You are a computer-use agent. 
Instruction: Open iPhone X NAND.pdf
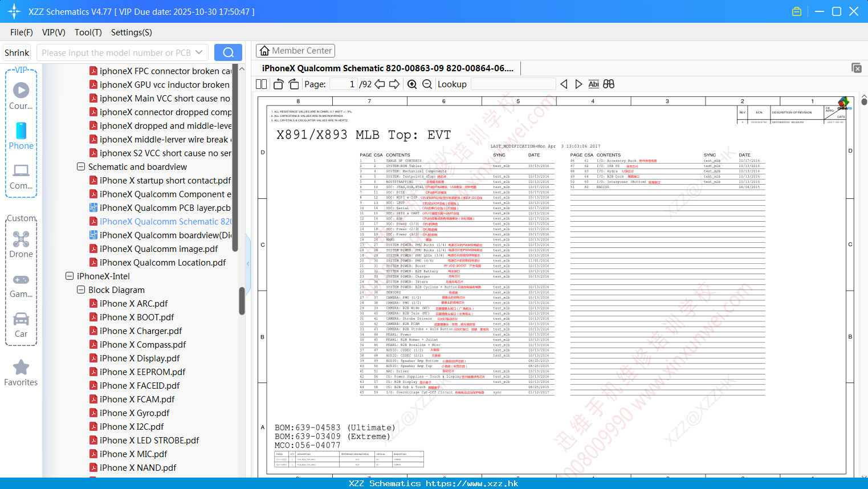point(133,468)
